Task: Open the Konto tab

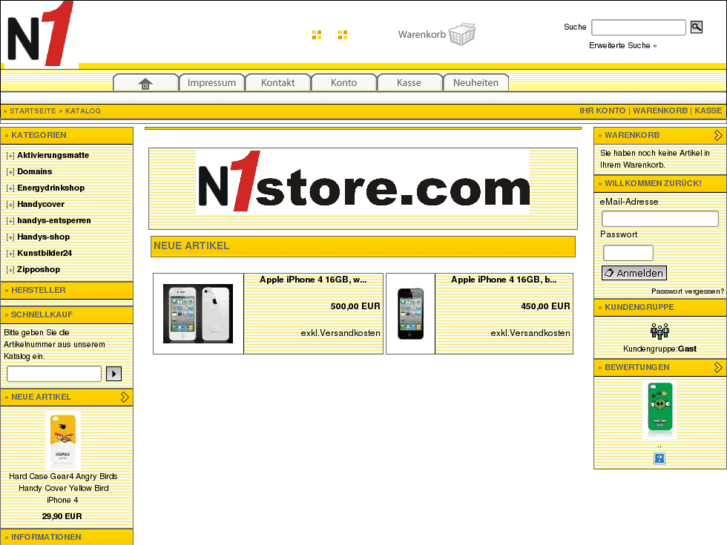Action: (x=344, y=83)
